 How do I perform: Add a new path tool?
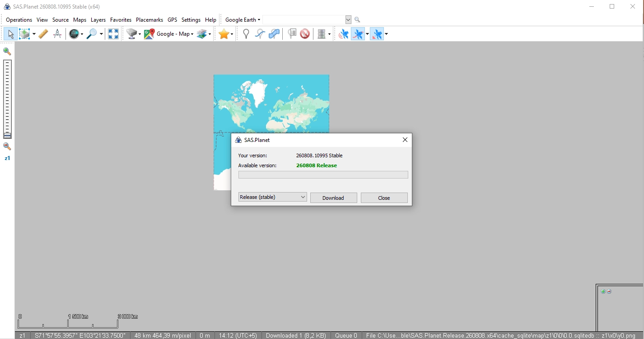[260, 34]
